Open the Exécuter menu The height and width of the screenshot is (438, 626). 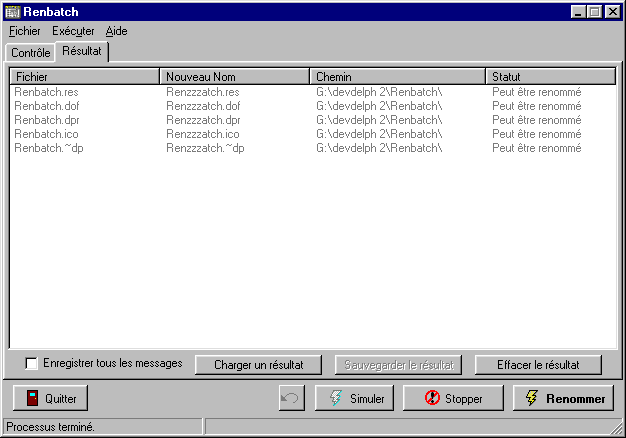coord(73,31)
